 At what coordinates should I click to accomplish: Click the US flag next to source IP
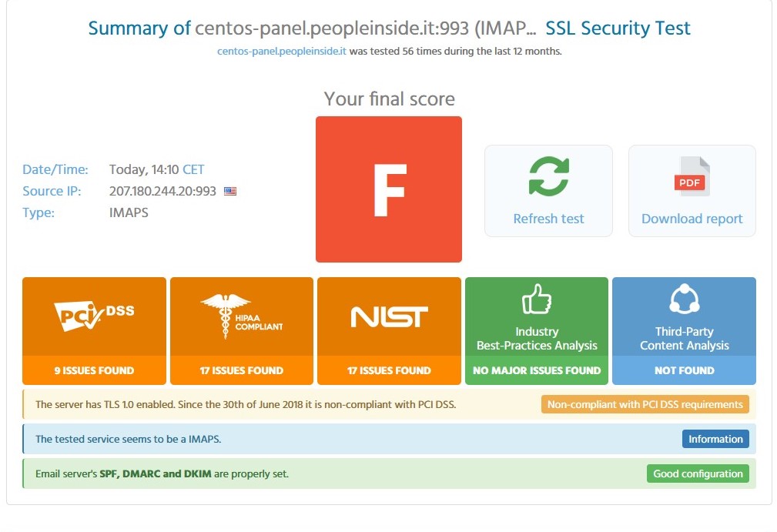(230, 191)
